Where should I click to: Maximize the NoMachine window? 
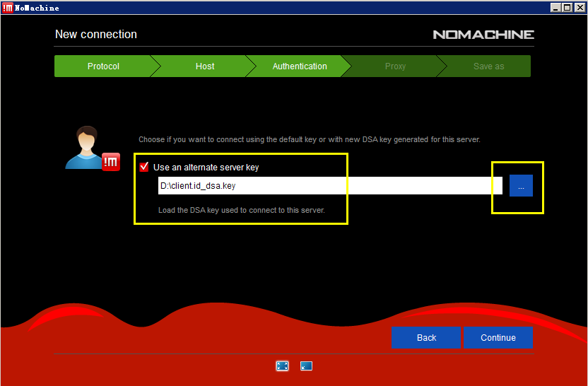[x=568, y=8]
